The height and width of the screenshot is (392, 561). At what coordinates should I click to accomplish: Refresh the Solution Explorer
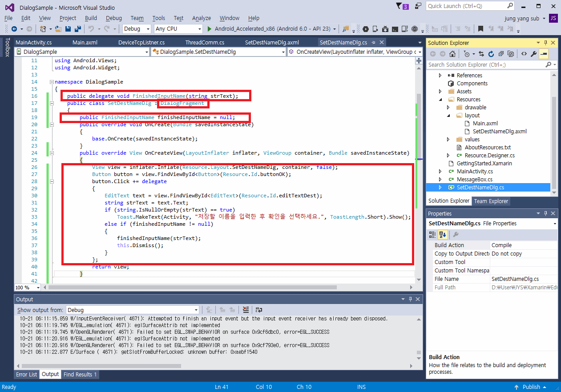coord(491,54)
